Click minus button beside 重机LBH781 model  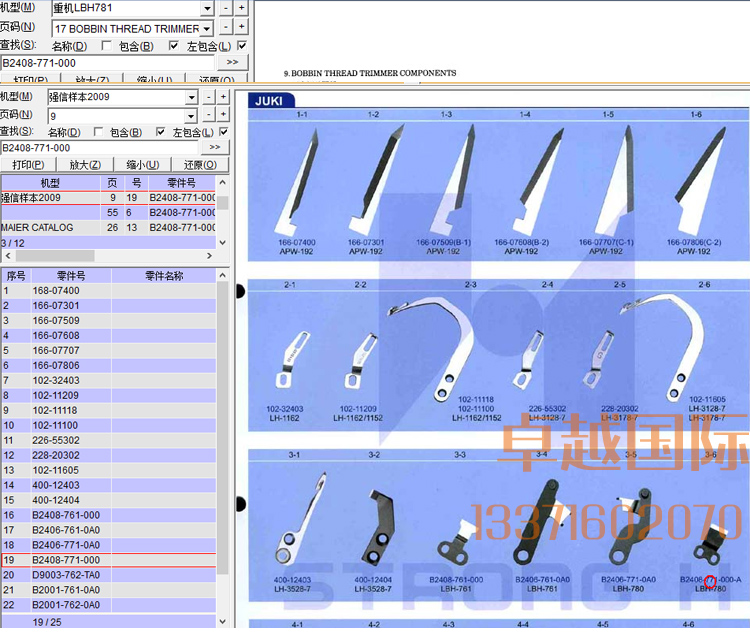(226, 8)
